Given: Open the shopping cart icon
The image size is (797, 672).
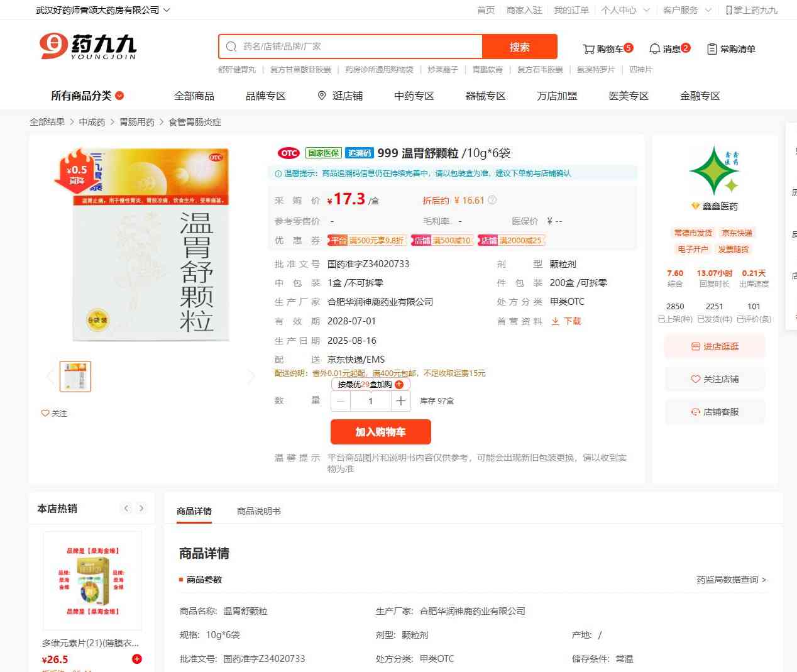Looking at the screenshot, I should tap(588, 49).
